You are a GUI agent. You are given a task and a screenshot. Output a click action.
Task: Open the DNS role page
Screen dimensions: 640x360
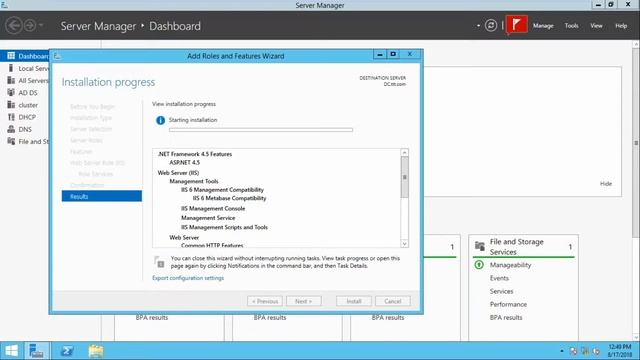(x=25, y=129)
